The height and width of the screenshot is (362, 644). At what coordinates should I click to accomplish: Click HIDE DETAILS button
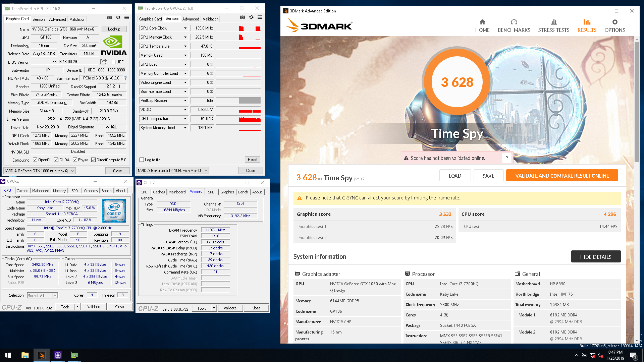tap(596, 257)
